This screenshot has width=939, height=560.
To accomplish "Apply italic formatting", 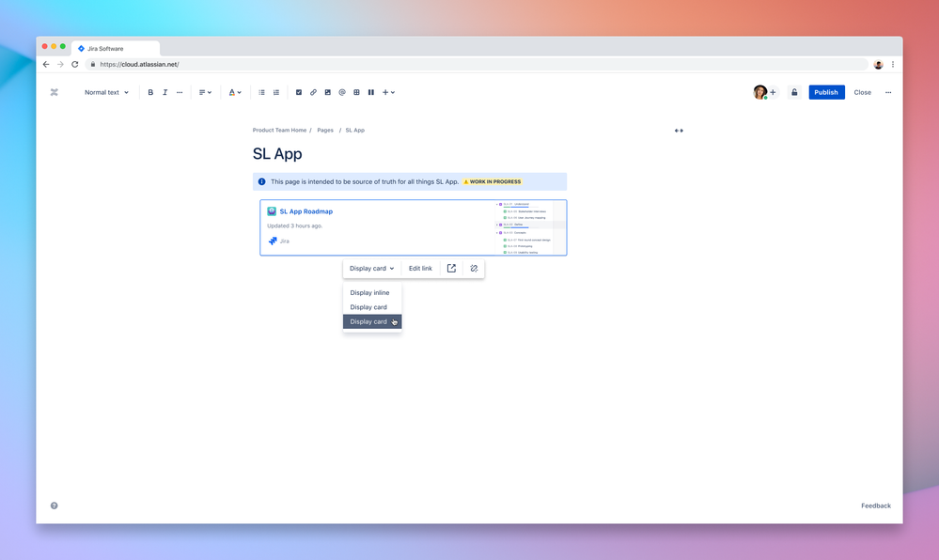I will [x=164, y=92].
